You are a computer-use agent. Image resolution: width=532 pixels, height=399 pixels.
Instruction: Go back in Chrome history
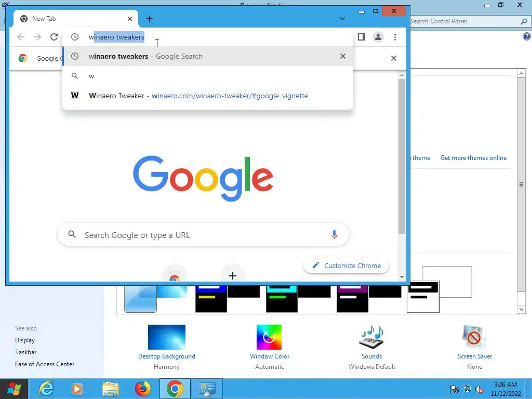[21, 37]
